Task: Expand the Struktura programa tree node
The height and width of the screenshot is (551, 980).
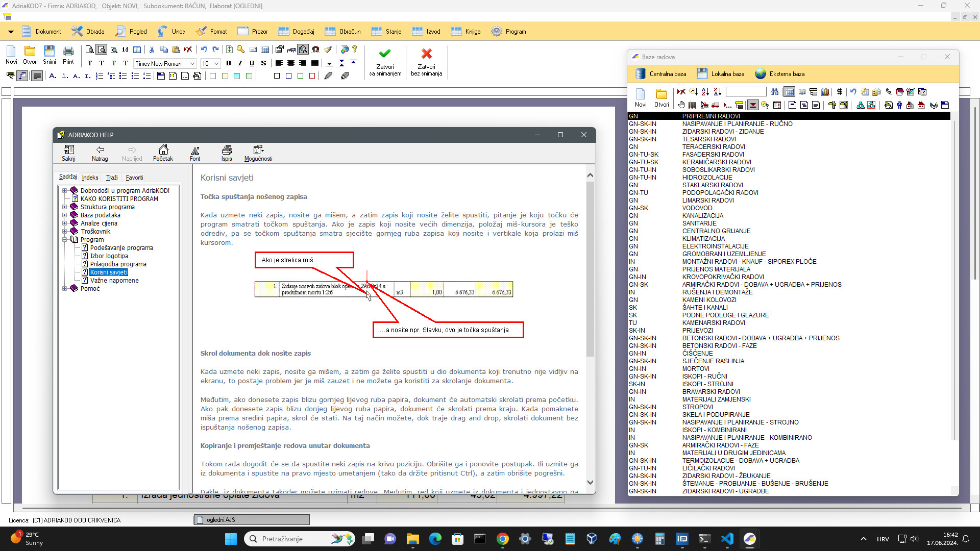Action: tap(65, 207)
